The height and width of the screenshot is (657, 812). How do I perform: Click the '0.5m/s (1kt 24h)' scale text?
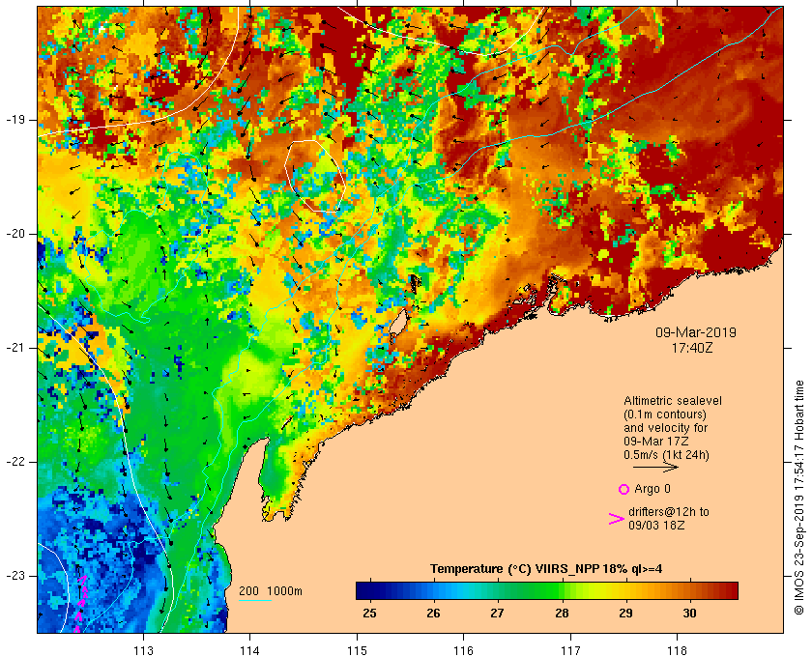coord(666,455)
